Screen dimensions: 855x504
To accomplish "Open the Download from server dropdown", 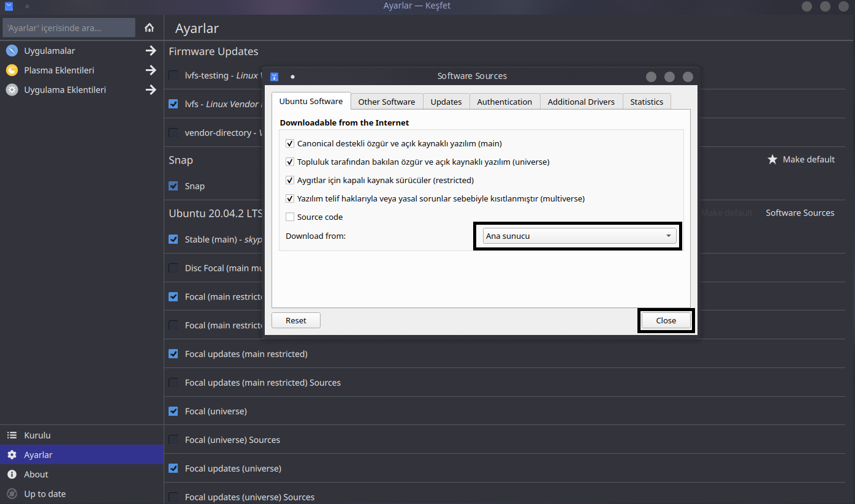I will point(579,236).
